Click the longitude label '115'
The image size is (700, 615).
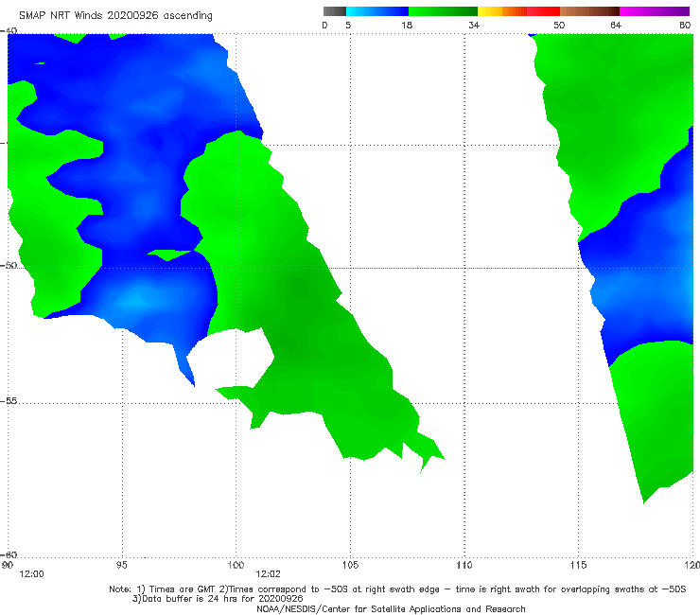point(579,565)
